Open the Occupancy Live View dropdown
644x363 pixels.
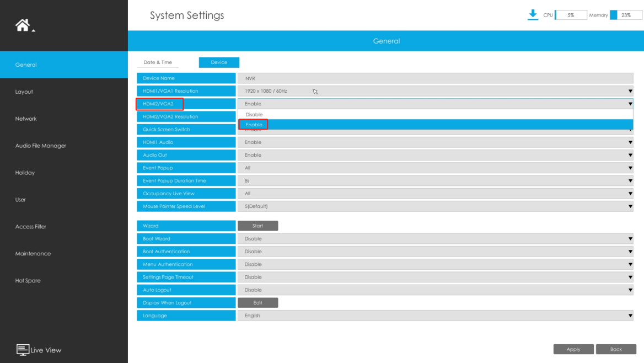436,193
